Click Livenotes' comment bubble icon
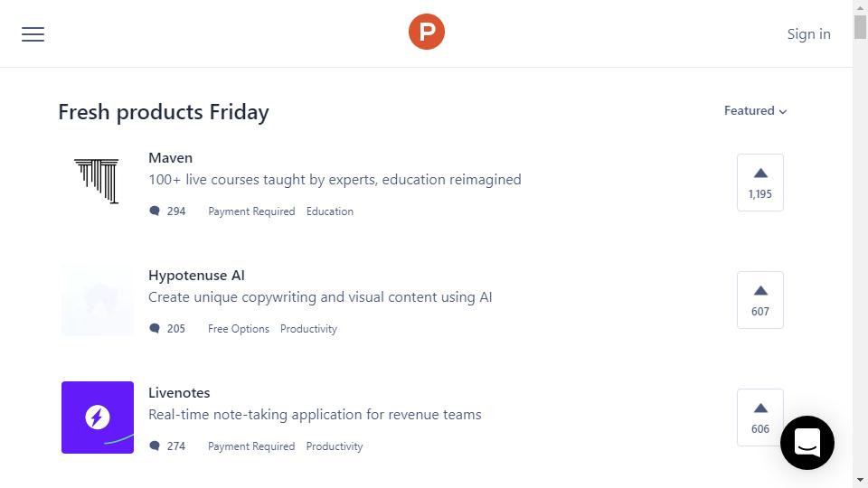Viewport: 868px width, 488px height. tap(155, 446)
